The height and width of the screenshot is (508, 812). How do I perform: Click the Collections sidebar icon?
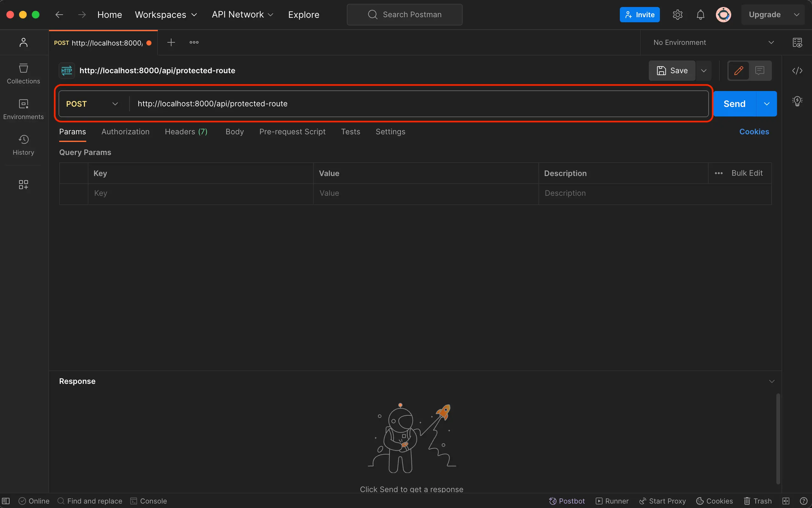[x=24, y=73]
